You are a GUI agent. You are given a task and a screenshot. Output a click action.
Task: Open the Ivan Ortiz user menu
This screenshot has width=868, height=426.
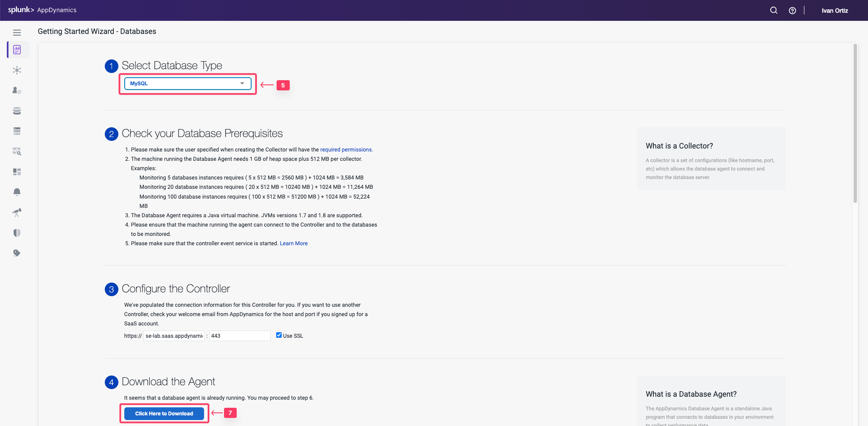[x=834, y=11]
